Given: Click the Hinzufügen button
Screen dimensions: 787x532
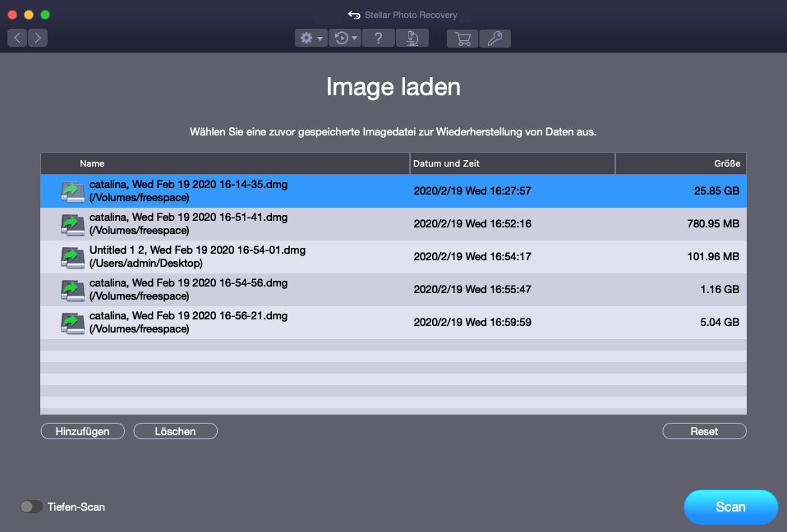Looking at the screenshot, I should 82,431.
